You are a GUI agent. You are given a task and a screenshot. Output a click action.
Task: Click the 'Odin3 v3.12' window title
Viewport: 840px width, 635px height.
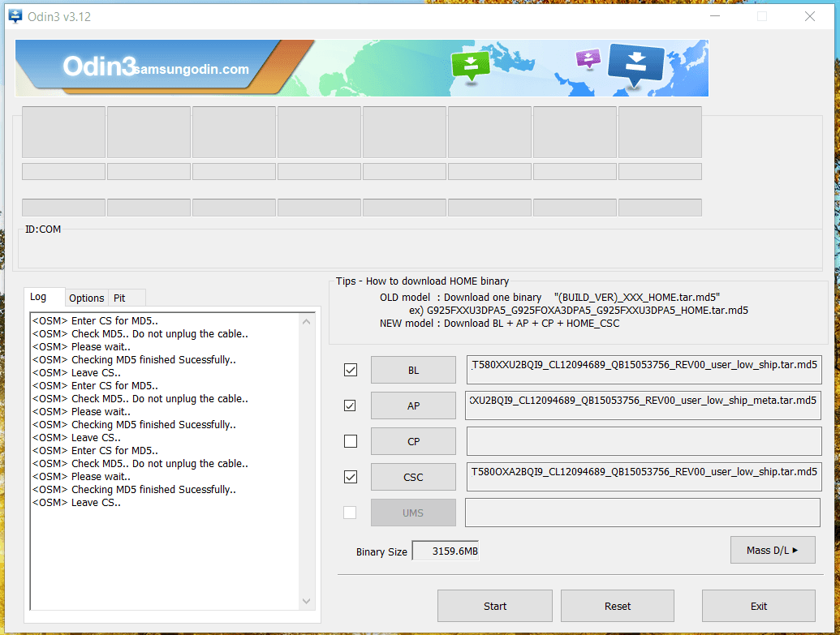click(x=59, y=16)
